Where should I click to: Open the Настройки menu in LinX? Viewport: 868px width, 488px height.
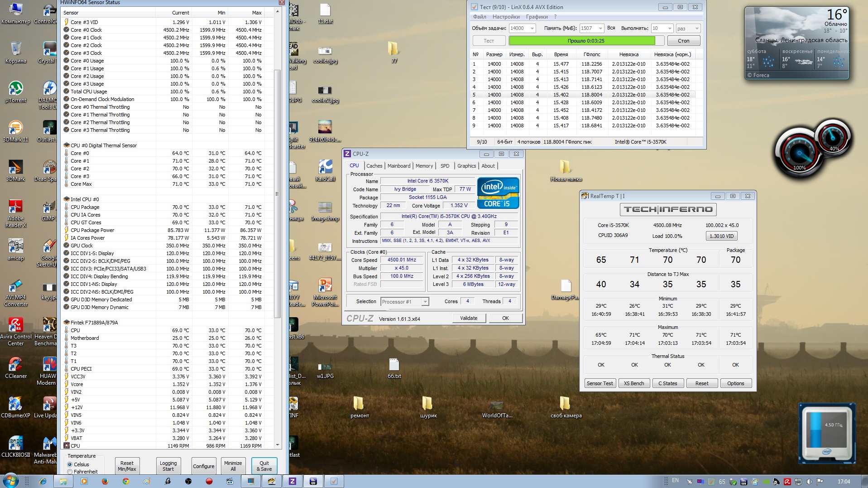pyautogui.click(x=506, y=17)
